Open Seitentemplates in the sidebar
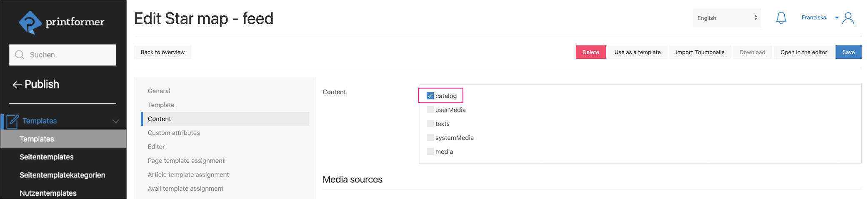 click(x=46, y=157)
